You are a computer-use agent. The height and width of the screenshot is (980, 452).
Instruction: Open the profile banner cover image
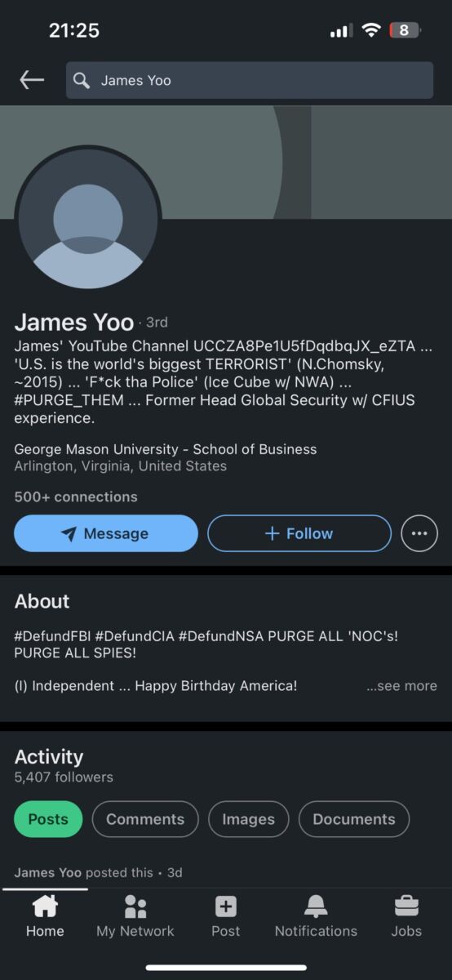226,162
